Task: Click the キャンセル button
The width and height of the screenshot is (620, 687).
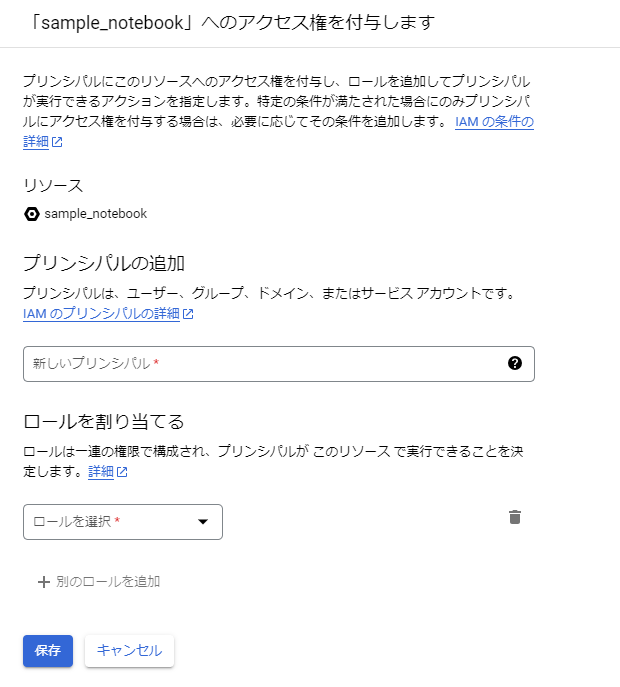Action: [129, 651]
